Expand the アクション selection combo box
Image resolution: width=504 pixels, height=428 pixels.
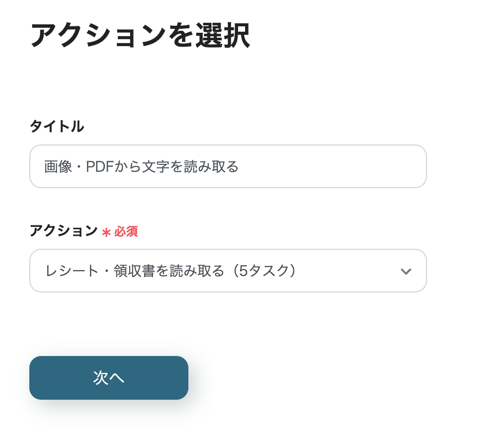[228, 271]
